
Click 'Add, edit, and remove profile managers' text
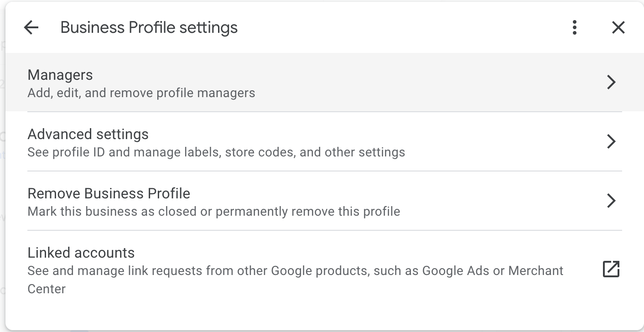click(141, 93)
